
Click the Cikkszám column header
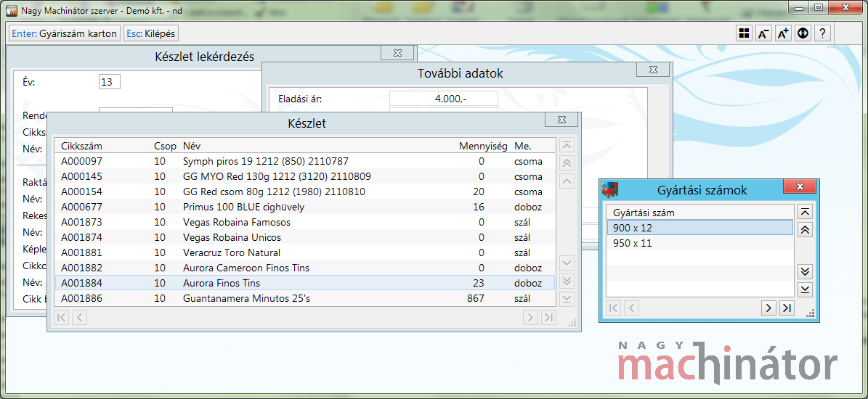[x=81, y=147]
